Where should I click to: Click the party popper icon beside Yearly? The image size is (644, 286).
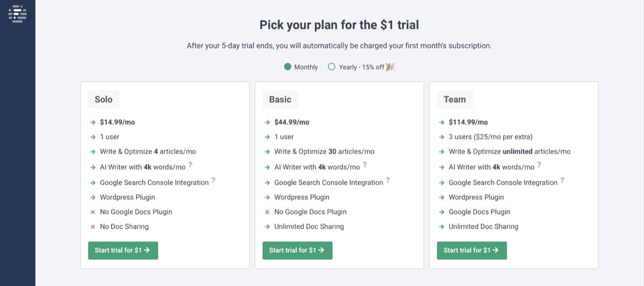pyautogui.click(x=390, y=67)
